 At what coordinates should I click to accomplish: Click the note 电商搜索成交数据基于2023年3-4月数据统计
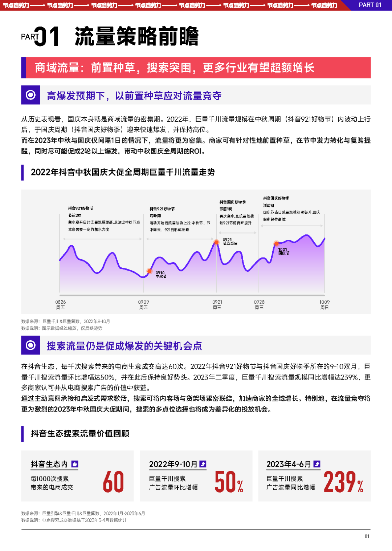tap(74, 520)
